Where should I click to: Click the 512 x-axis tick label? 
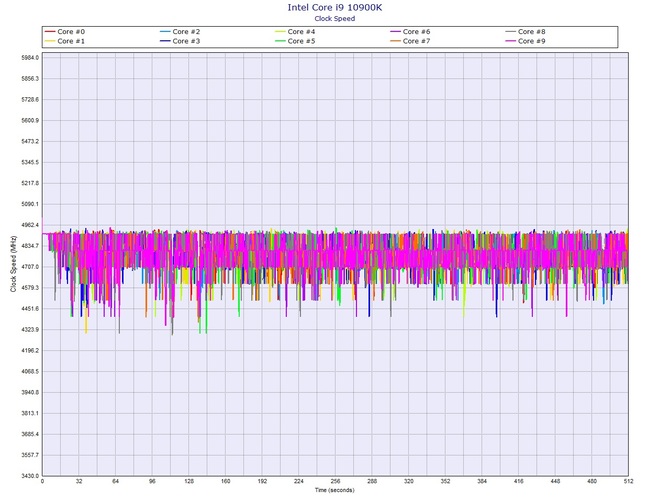click(x=628, y=481)
